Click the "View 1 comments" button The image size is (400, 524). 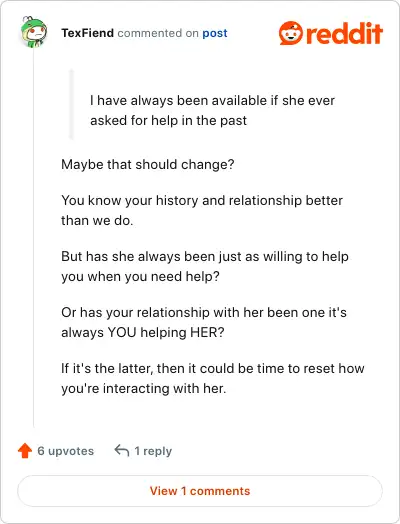point(200,491)
